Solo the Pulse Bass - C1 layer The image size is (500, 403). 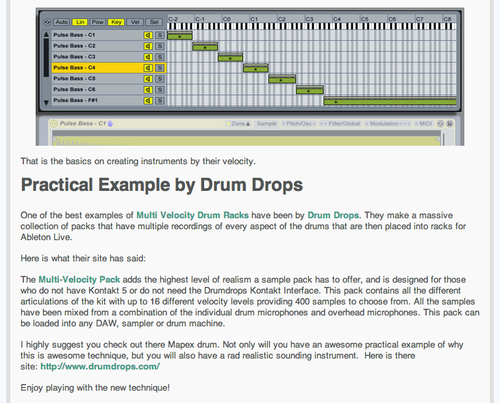(160, 35)
